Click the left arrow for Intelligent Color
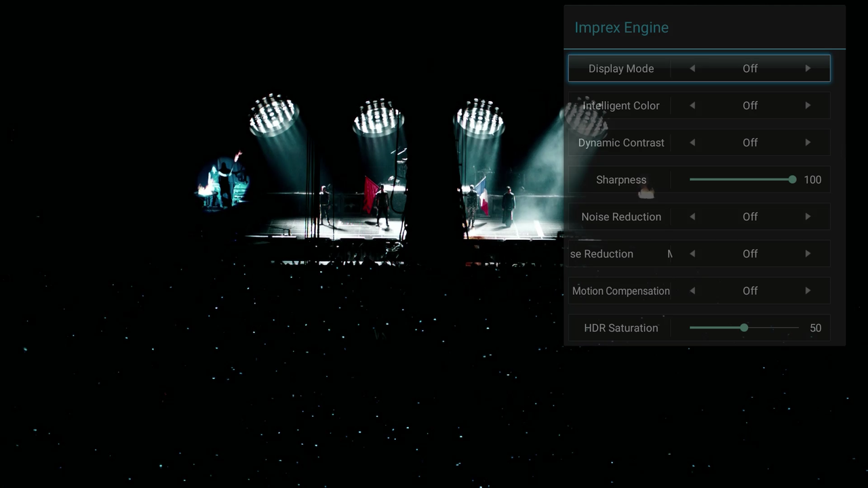Viewport: 868px width, 488px height. 692,105
